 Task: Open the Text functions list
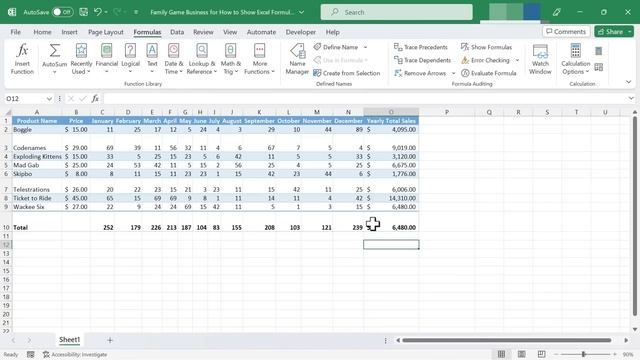152,59
